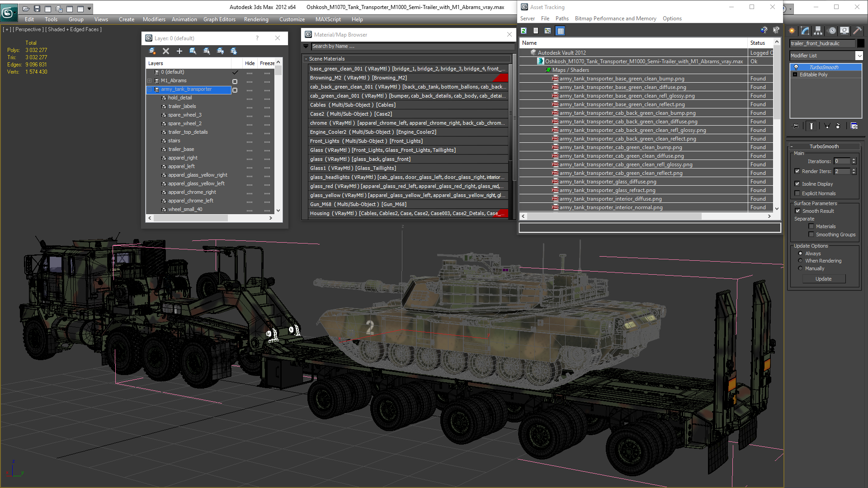Image resolution: width=868 pixels, height=488 pixels.
Task: Click the Freeze/Unfreeze All Layers icon
Action: (234, 51)
